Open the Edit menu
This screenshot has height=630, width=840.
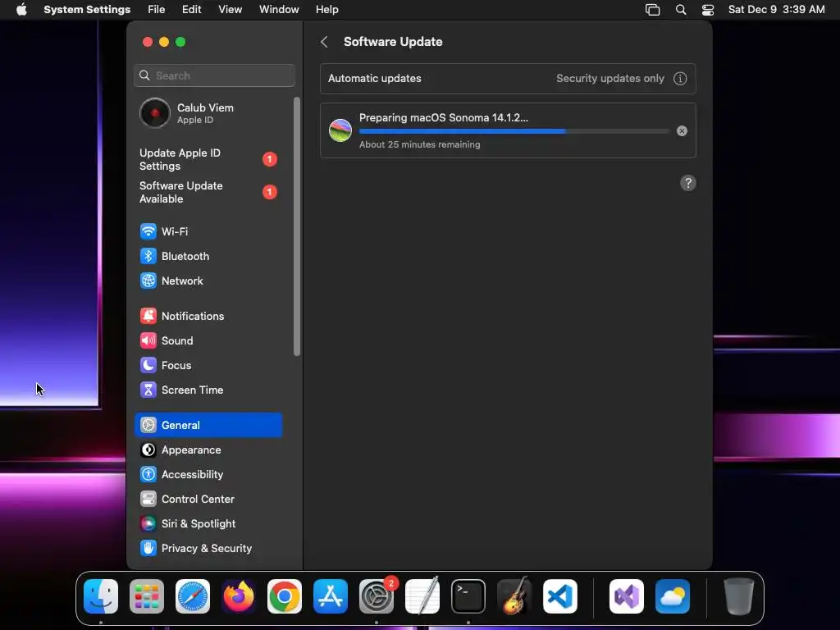(191, 10)
